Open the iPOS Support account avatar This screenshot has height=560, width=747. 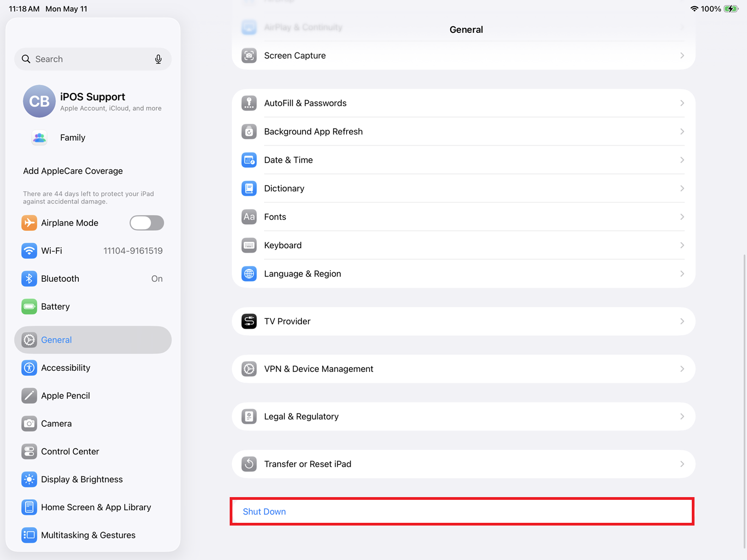[x=39, y=101]
